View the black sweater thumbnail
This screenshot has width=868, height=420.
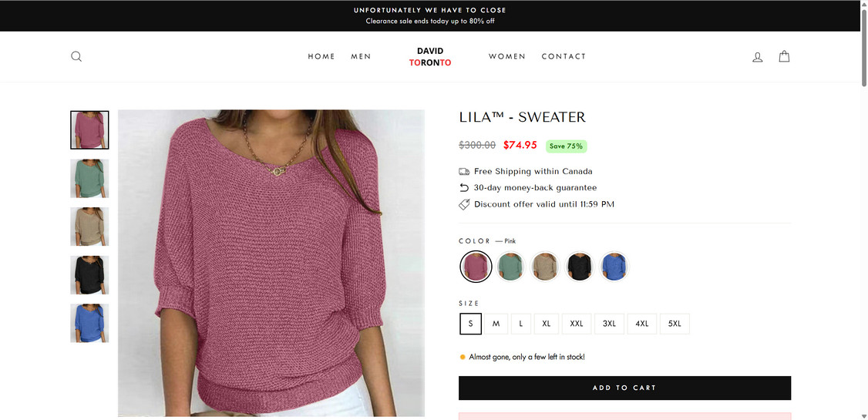[89, 275]
